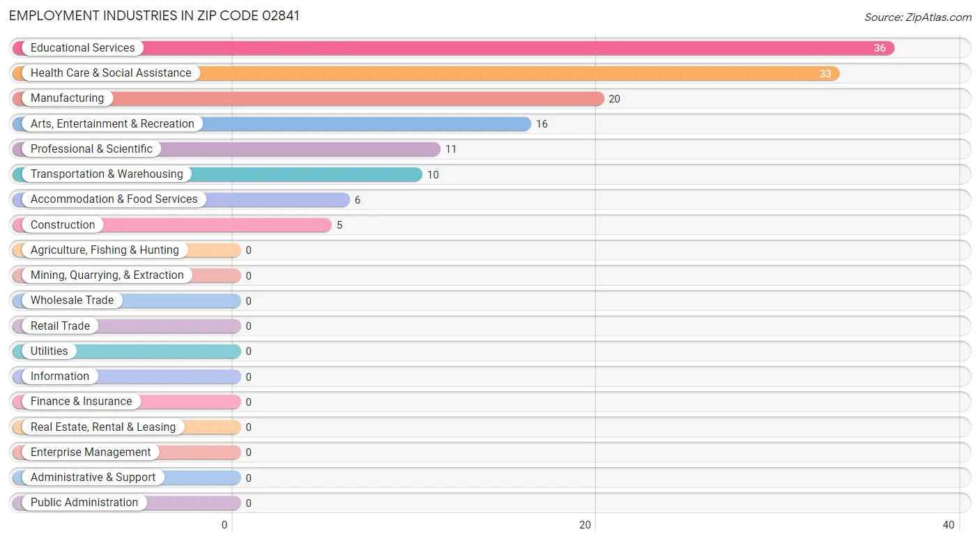The image size is (980, 541).
Task: Click the 'Manufacturing' bar label
Action: pyautogui.click(x=67, y=98)
